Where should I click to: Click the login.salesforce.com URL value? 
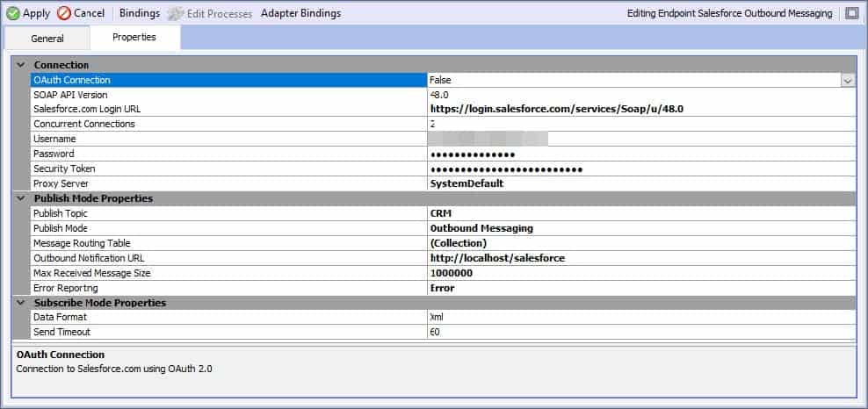557,109
